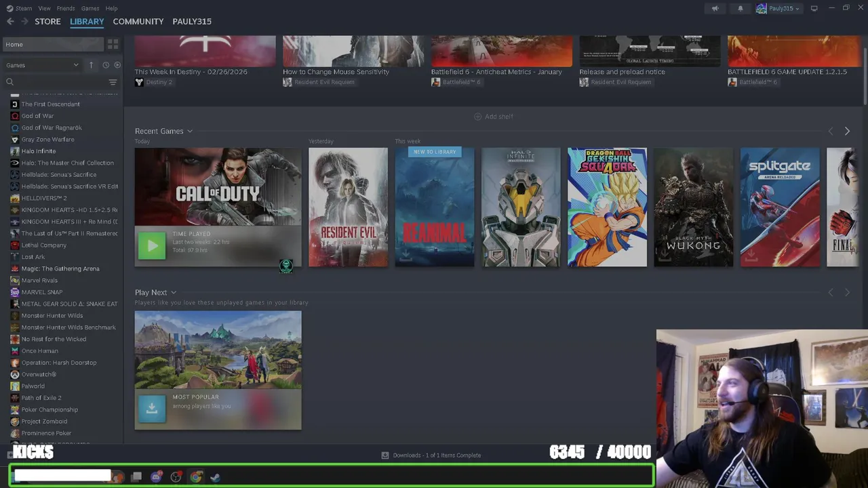The width and height of the screenshot is (868, 488).
Task: Open the View menu
Action: tap(44, 8)
